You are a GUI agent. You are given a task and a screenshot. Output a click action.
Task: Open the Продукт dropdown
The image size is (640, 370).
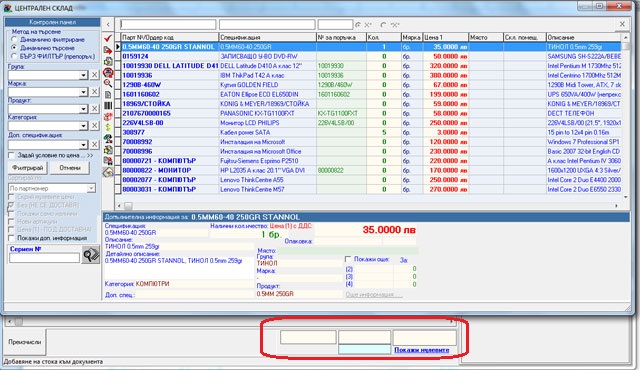[83, 109]
